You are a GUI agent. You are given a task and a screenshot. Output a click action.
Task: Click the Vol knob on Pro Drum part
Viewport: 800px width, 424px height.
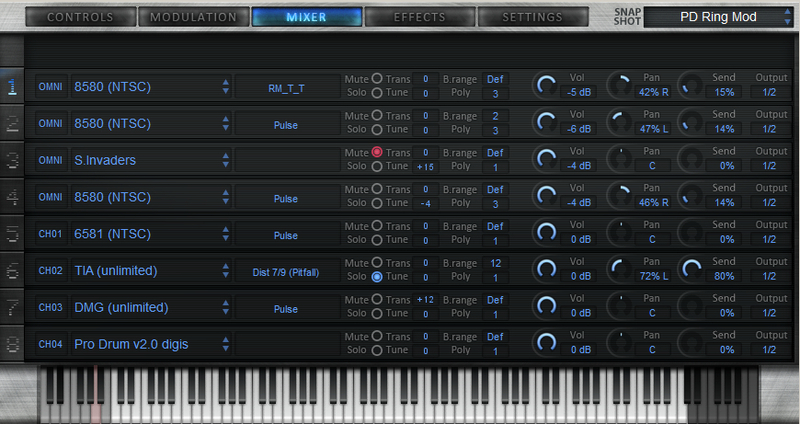[x=545, y=343]
